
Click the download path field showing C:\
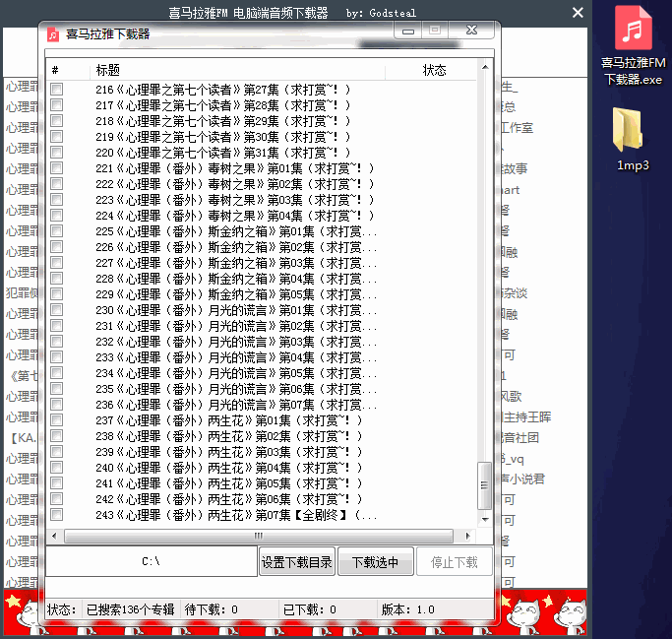pyautogui.click(x=152, y=562)
